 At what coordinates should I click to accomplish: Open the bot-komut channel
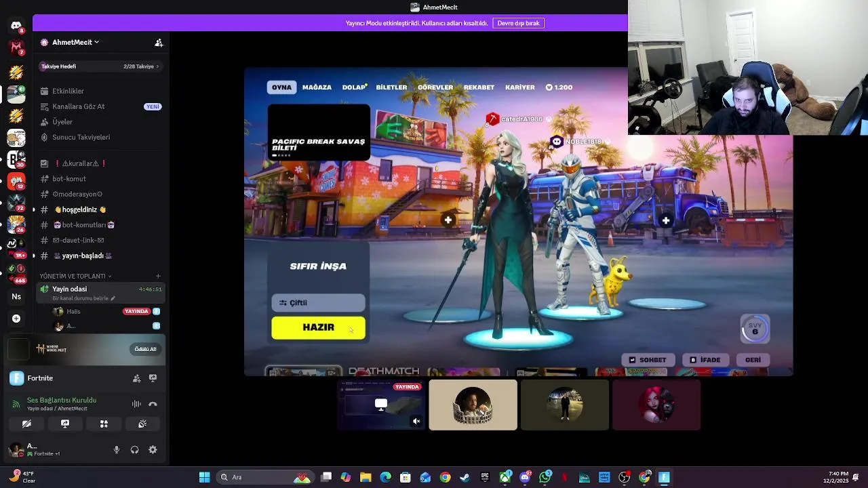tap(100, 179)
